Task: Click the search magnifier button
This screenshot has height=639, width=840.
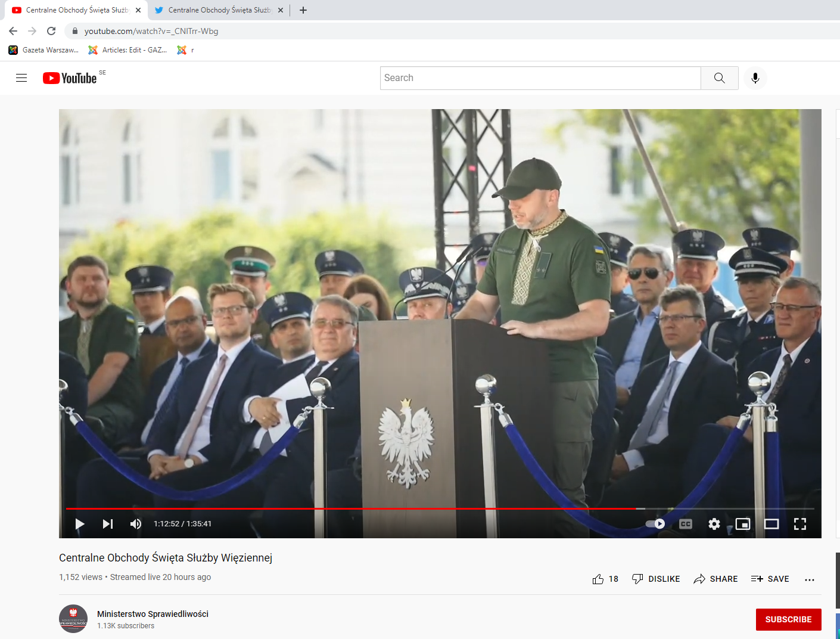Action: (x=719, y=78)
